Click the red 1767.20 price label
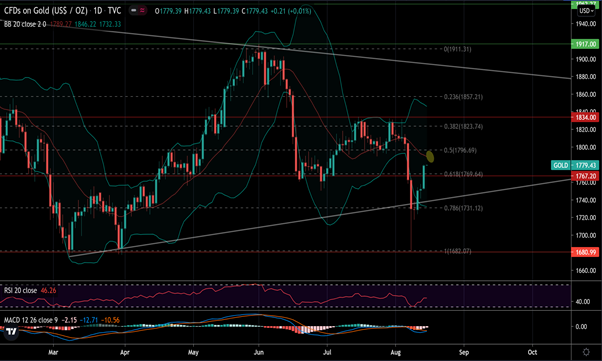Image resolution: width=602 pixels, height=361 pixels. point(585,176)
